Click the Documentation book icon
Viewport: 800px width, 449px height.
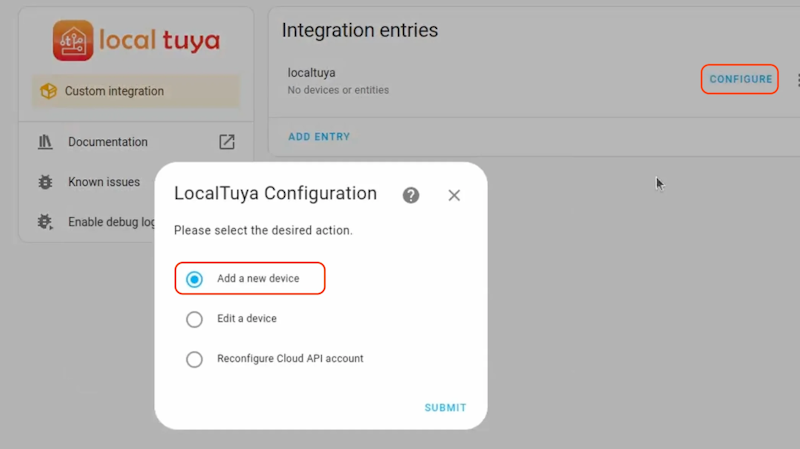pyautogui.click(x=45, y=142)
